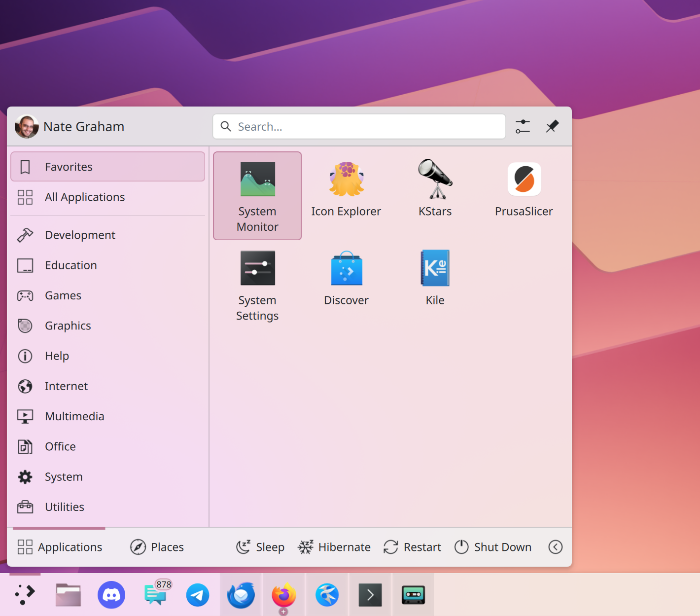Open System Settings app
Image resolution: width=700 pixels, height=616 pixels.
pyautogui.click(x=257, y=285)
